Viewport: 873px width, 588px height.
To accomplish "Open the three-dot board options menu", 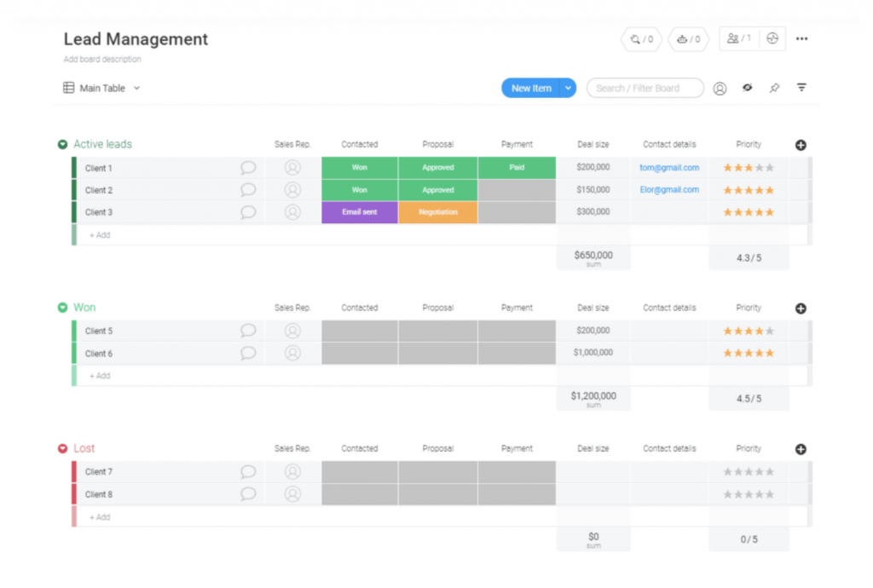I will (801, 39).
